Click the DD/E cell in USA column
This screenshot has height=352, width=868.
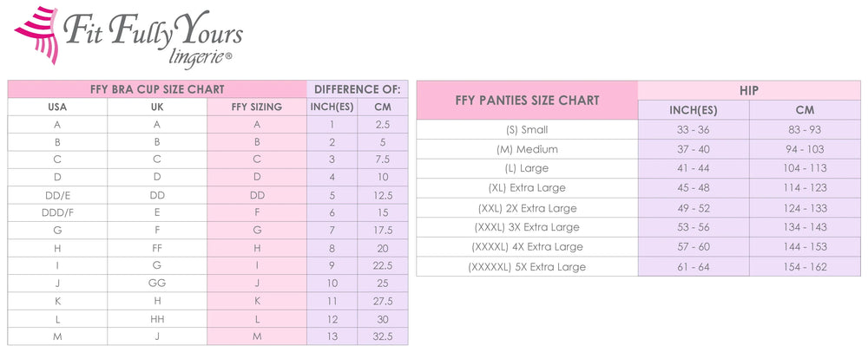pyautogui.click(x=57, y=195)
